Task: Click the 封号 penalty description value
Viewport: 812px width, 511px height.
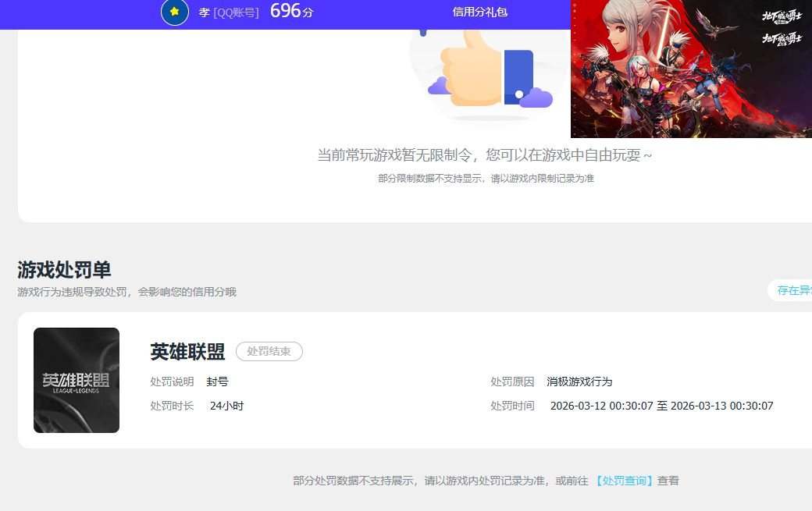Action: click(218, 381)
